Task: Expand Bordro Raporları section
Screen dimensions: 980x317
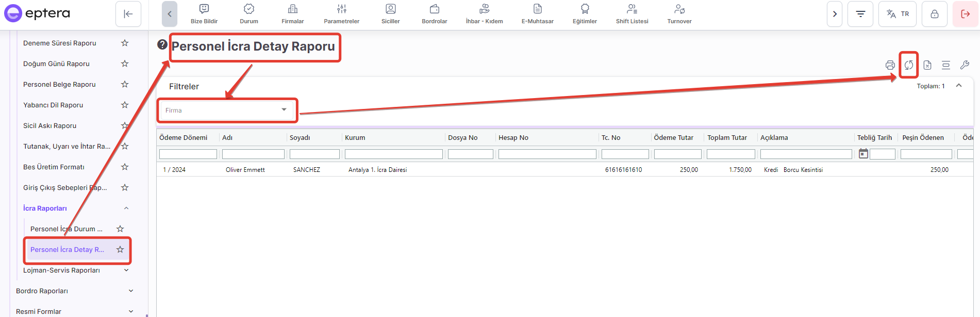Action: tap(131, 291)
